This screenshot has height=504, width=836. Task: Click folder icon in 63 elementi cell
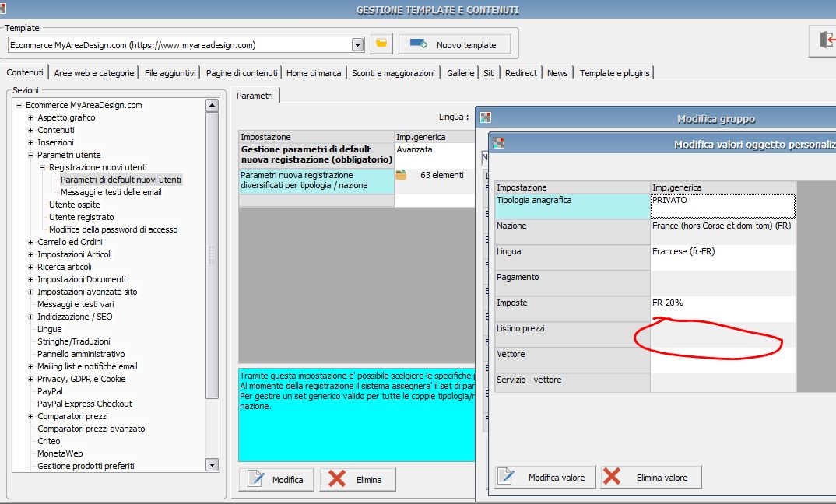point(401,175)
